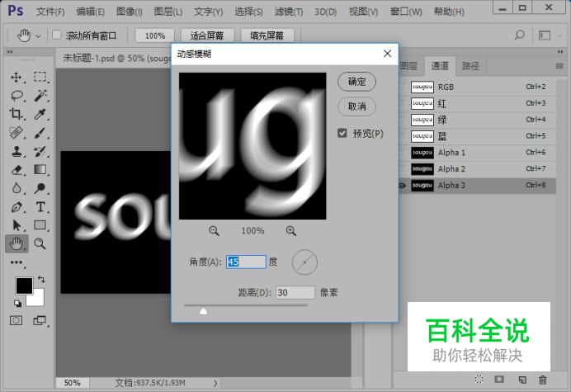
Task: Click the search icon in options bar
Action: (520, 35)
